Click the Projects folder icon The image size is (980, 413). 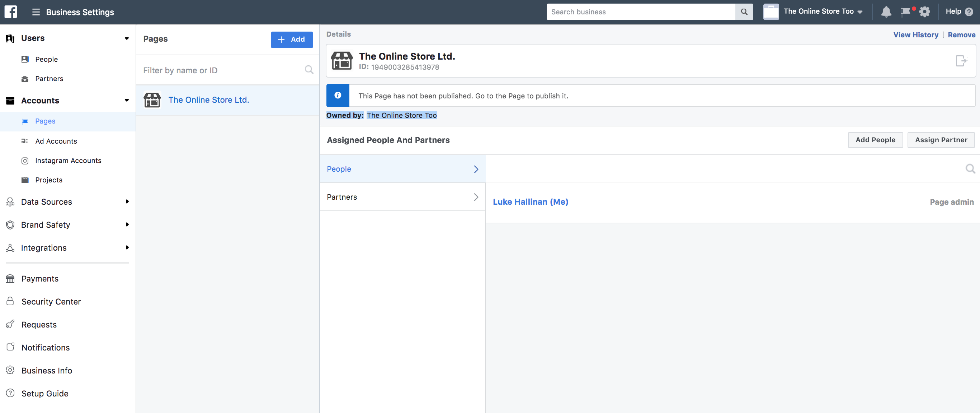click(x=25, y=180)
